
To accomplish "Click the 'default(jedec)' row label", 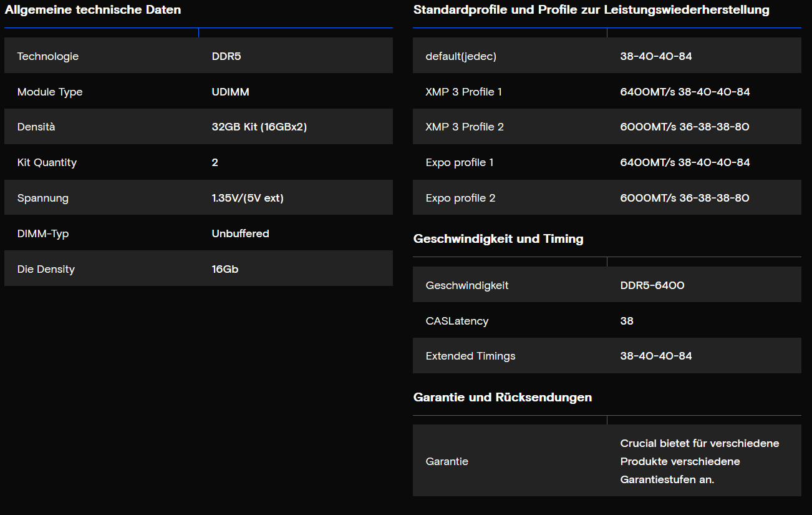I will click(x=461, y=56).
